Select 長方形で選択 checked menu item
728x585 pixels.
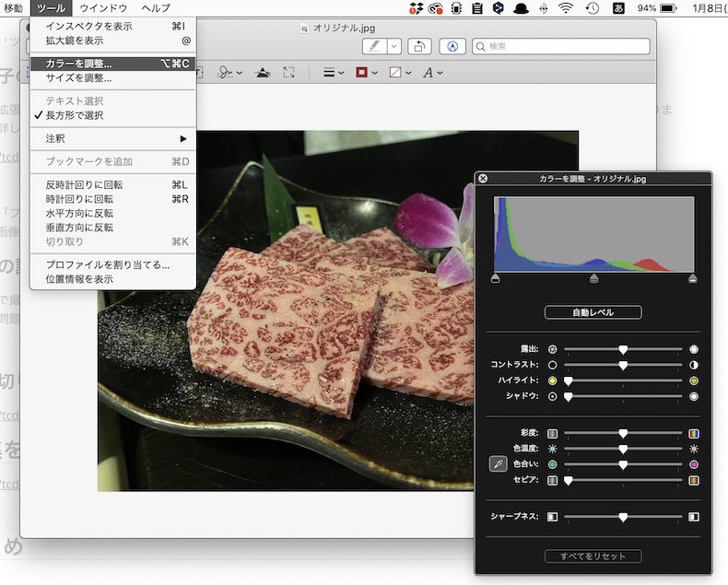75,115
